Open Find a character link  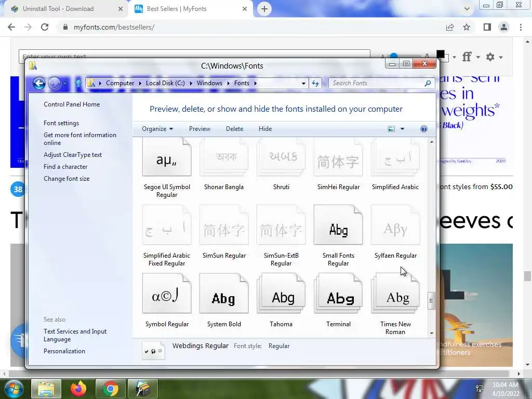tap(65, 167)
